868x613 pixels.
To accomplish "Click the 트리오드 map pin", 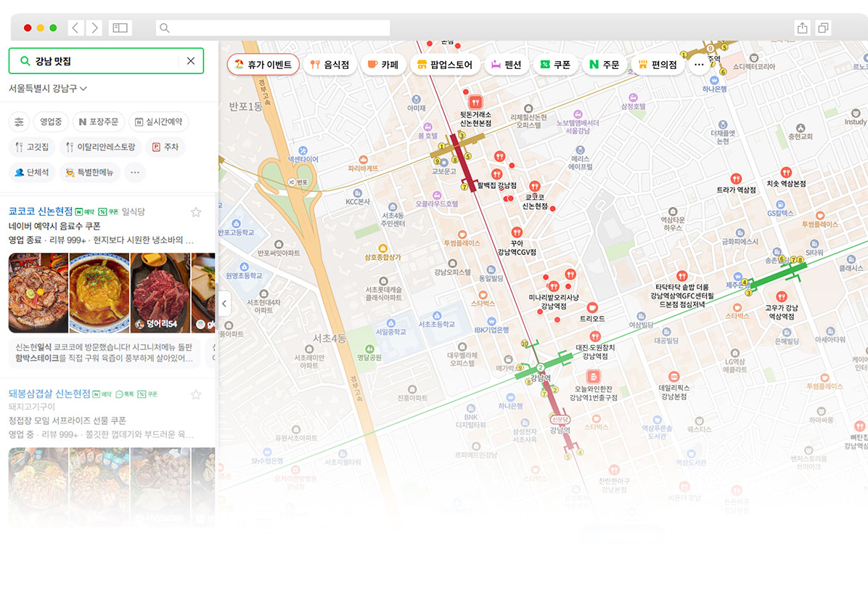I will (591, 308).
